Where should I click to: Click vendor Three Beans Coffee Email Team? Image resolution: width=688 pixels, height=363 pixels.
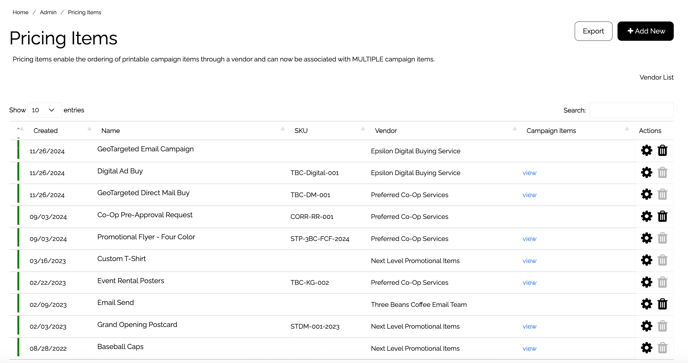pyautogui.click(x=419, y=305)
